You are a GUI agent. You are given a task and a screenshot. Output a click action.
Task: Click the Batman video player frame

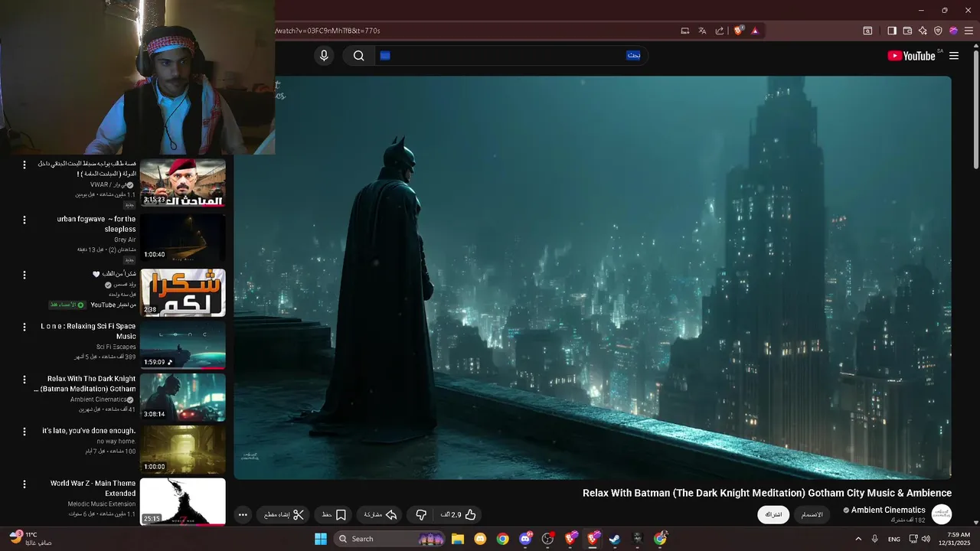pos(593,277)
